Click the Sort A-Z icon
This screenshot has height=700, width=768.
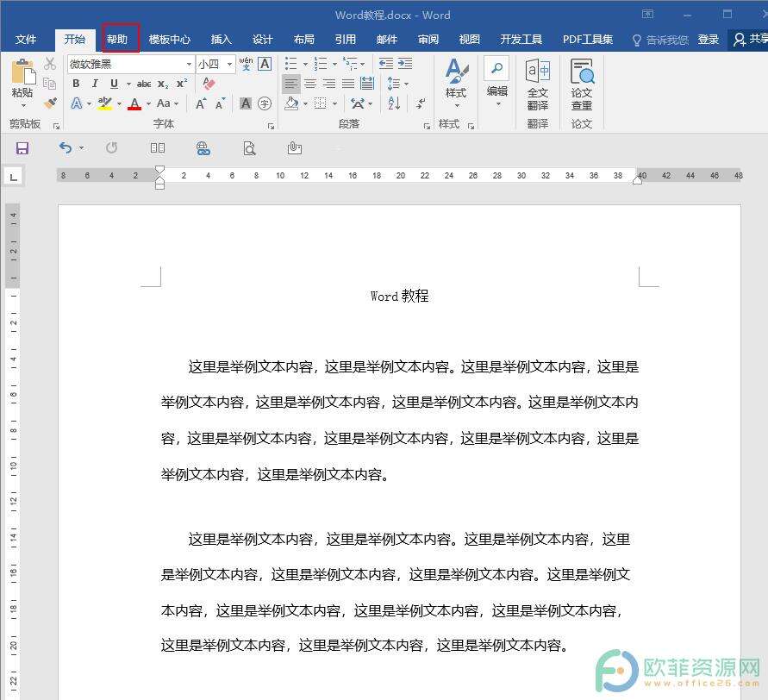(394, 103)
